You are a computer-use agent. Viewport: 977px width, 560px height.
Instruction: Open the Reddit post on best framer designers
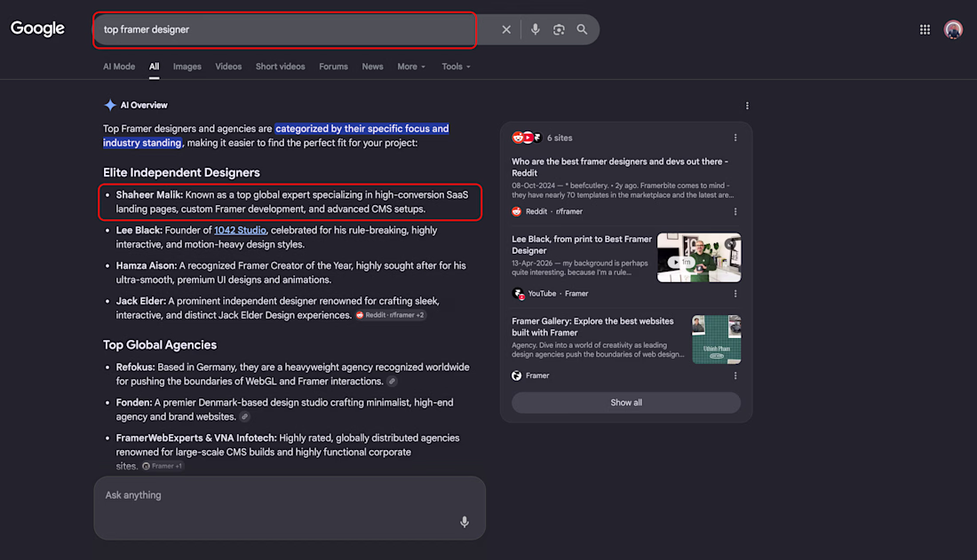pyautogui.click(x=620, y=167)
